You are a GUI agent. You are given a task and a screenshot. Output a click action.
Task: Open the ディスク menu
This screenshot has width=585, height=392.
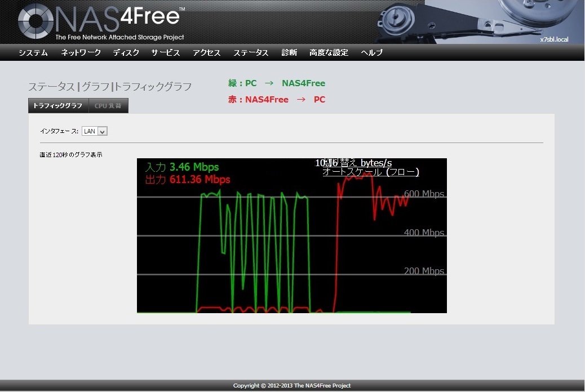coord(126,52)
